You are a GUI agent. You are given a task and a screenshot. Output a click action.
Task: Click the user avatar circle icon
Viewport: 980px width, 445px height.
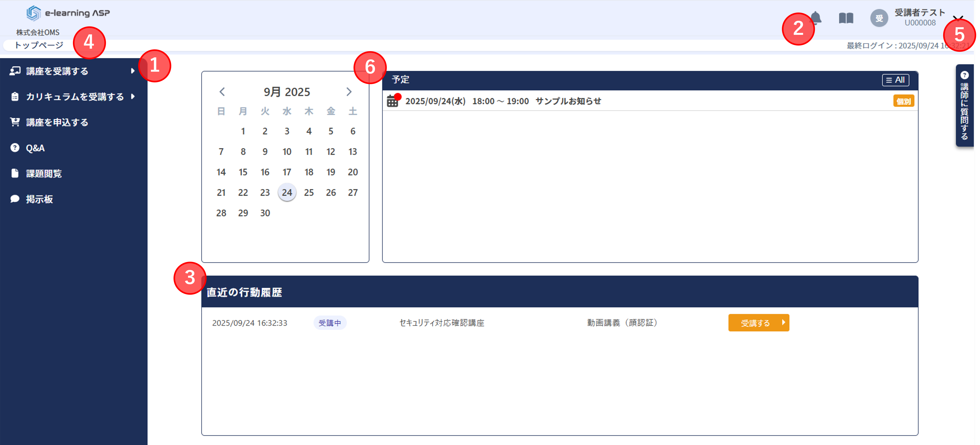tap(879, 18)
